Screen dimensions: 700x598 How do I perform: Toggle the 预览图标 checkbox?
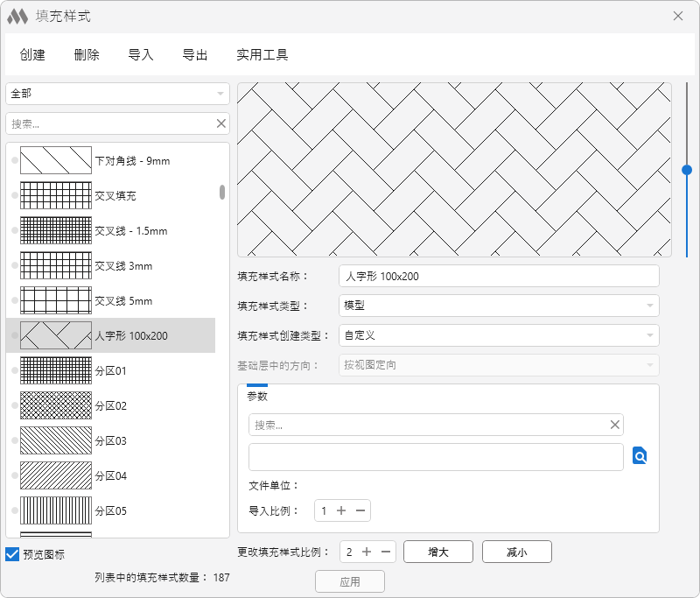point(12,554)
